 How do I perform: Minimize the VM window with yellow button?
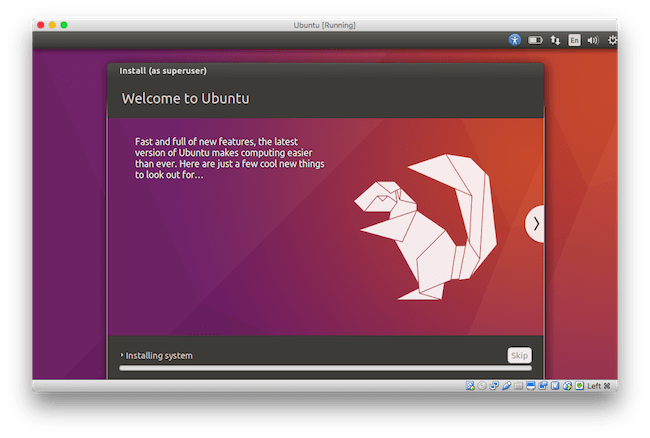(52, 25)
